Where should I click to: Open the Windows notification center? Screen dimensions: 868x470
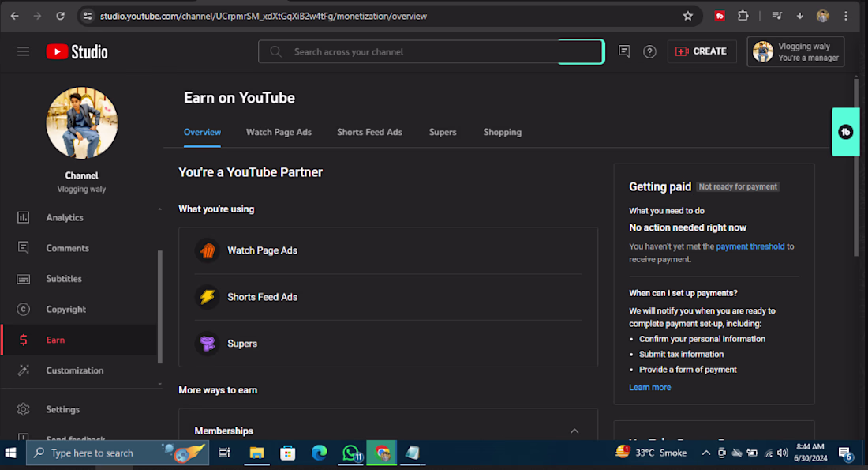845,453
